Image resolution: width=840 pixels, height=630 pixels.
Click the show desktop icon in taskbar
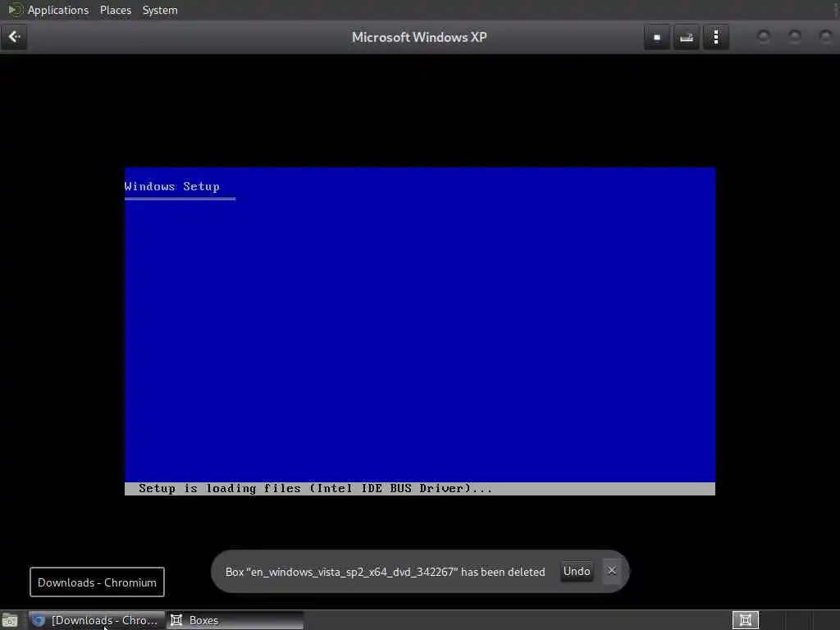[10, 620]
